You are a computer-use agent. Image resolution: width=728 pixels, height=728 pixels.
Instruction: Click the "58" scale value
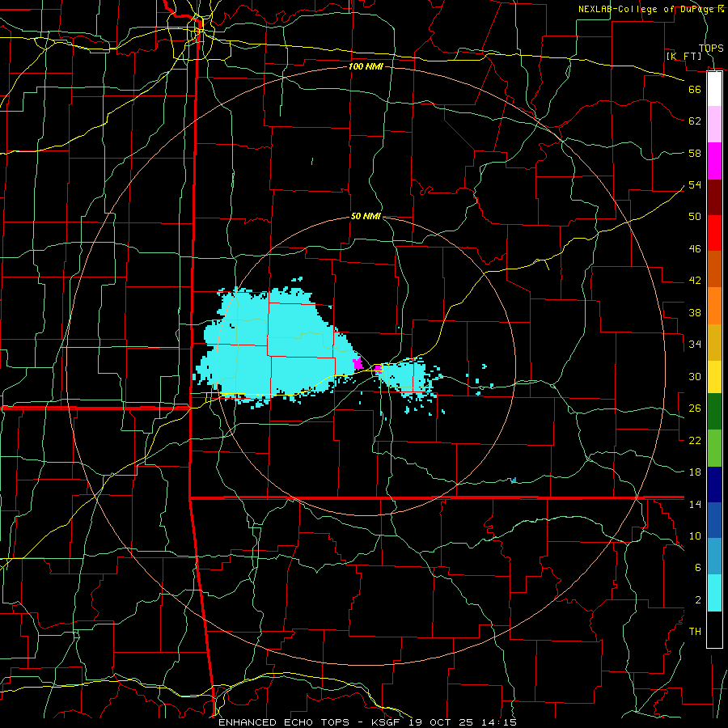pos(695,153)
